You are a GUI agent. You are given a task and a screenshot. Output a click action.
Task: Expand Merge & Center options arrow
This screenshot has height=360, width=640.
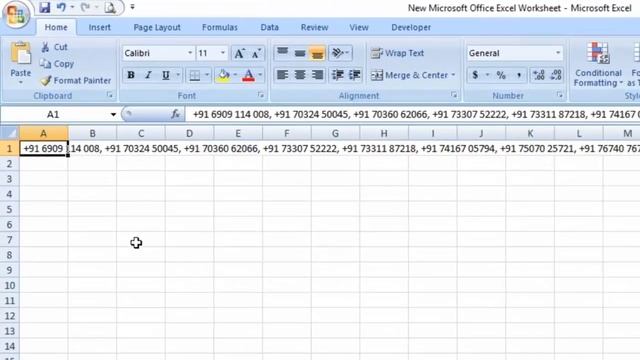(x=453, y=75)
